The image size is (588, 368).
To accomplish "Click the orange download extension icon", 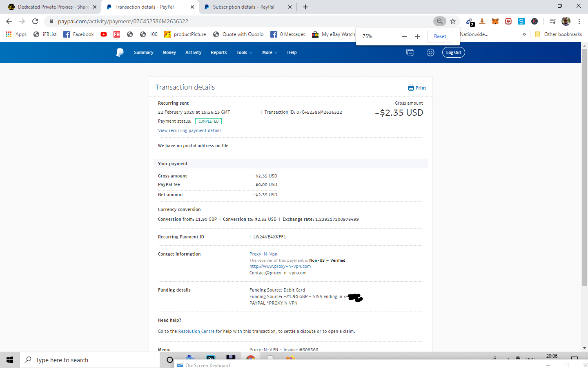I will 482,21.
